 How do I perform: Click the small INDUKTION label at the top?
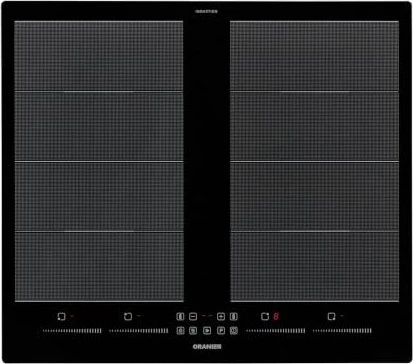tap(206, 11)
